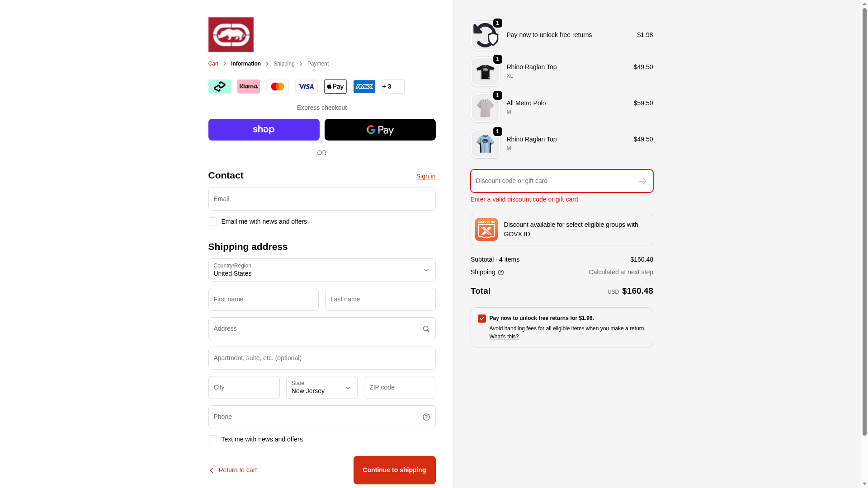Click Continue to shipping button
This screenshot has width=868, height=488.
click(394, 470)
